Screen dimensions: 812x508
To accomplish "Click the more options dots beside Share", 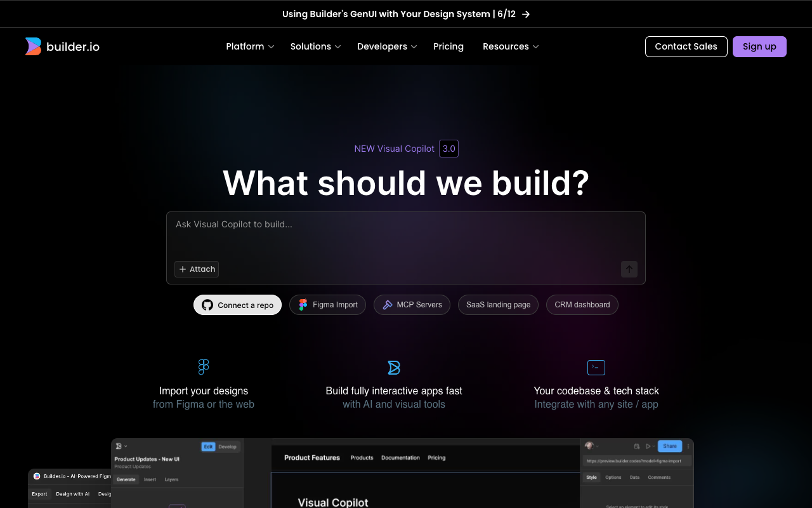I will [688, 446].
